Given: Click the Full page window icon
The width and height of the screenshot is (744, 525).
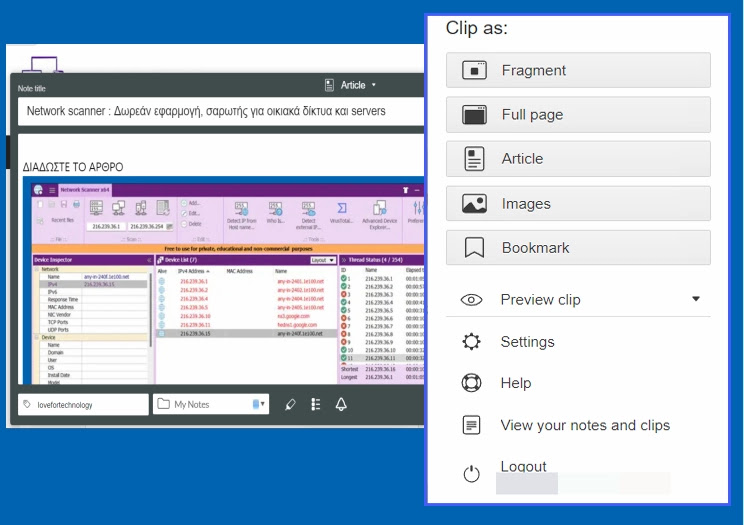Looking at the screenshot, I should [474, 114].
